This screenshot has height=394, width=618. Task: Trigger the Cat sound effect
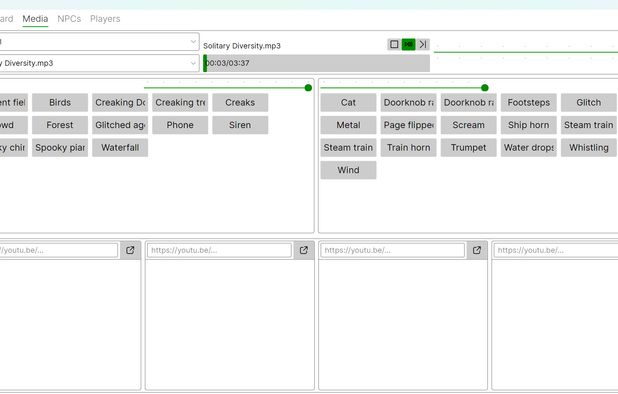(348, 102)
